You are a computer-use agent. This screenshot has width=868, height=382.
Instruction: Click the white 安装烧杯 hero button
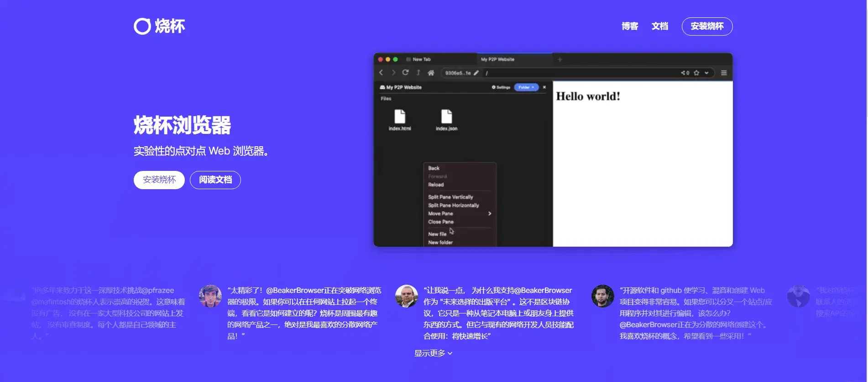pyautogui.click(x=159, y=180)
